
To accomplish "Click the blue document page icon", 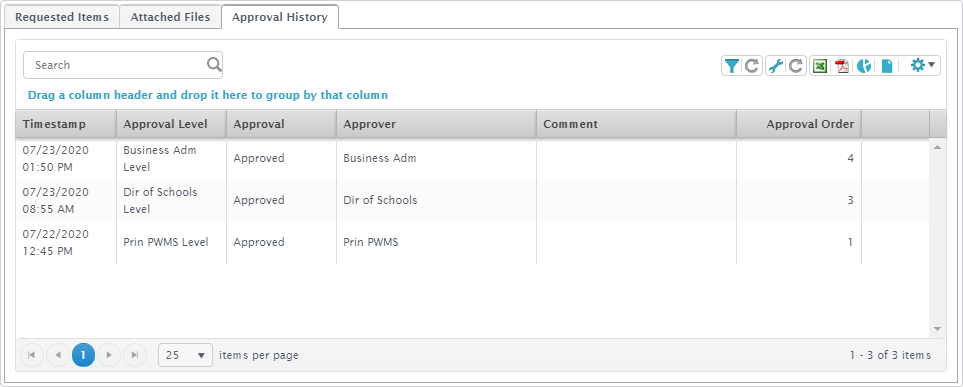I will click(887, 66).
